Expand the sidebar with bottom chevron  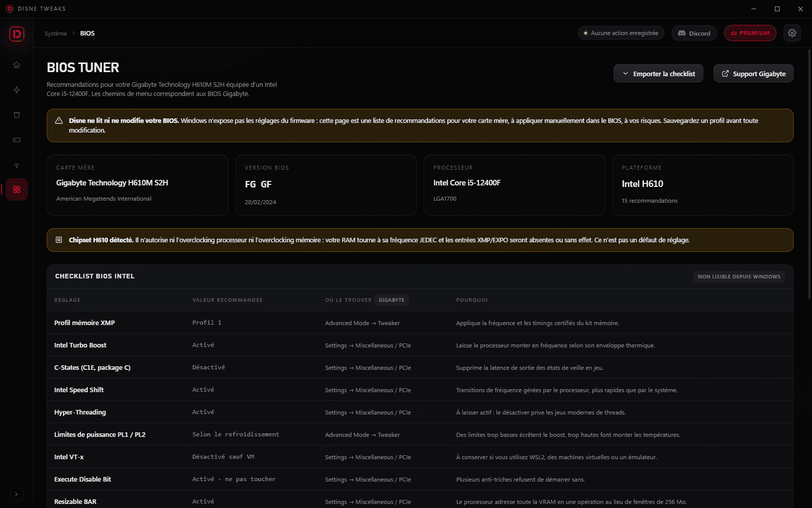click(16, 494)
